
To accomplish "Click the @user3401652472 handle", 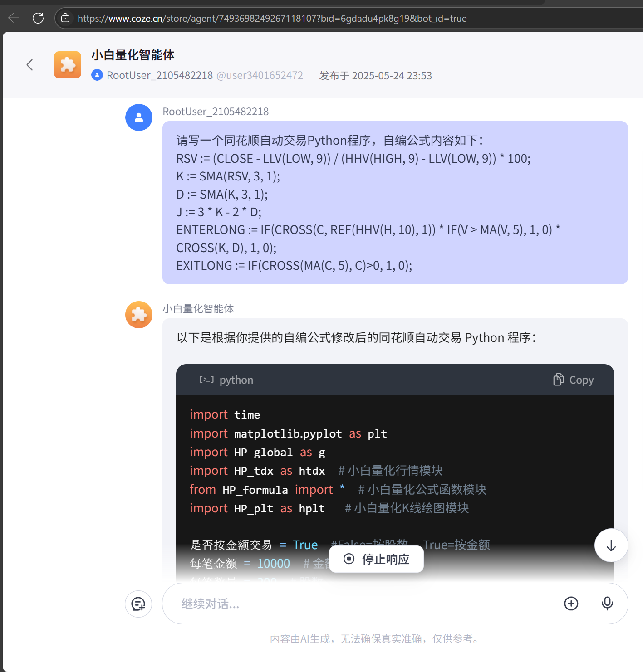I will (260, 75).
